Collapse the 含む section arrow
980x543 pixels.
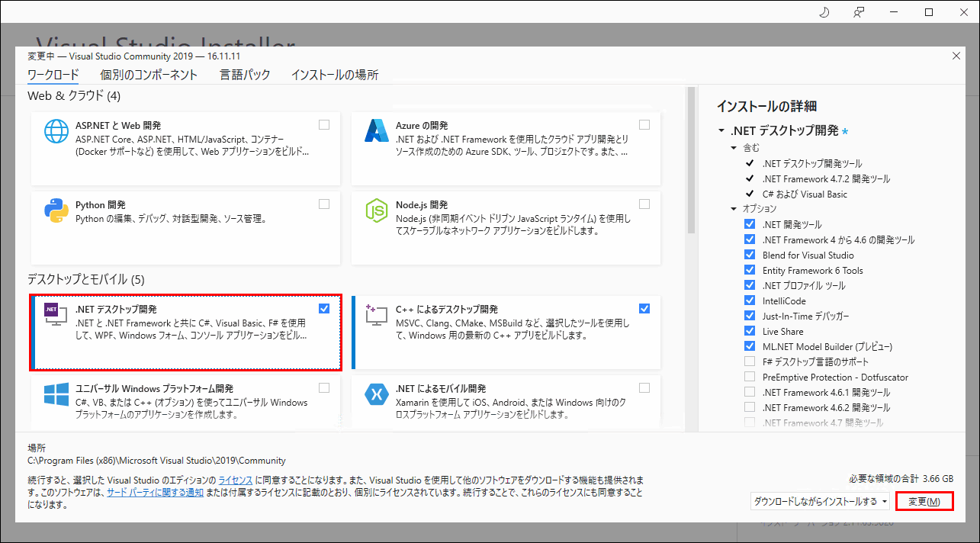[734, 147]
